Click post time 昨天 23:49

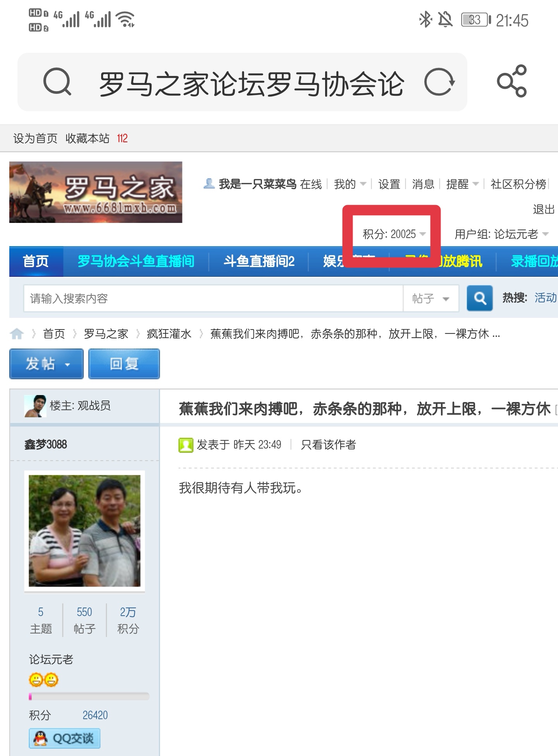pyautogui.click(x=257, y=445)
